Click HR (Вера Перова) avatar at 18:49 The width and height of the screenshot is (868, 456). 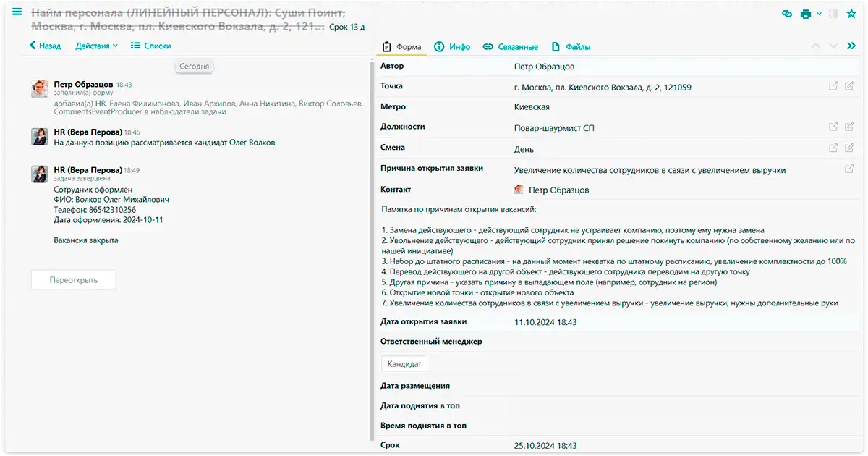[x=40, y=174]
